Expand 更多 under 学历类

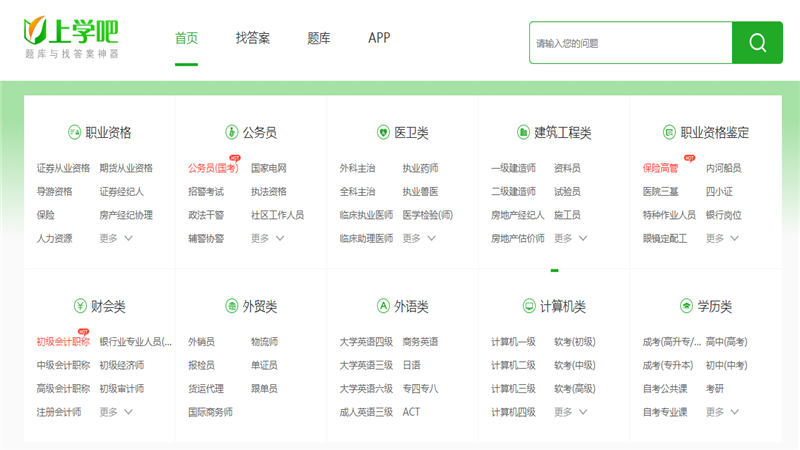coord(722,412)
